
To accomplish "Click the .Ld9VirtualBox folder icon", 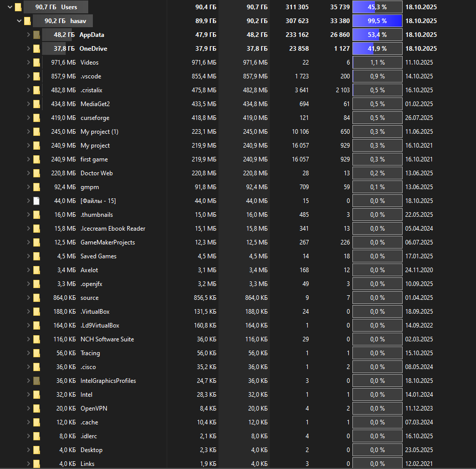I will click(36, 325).
